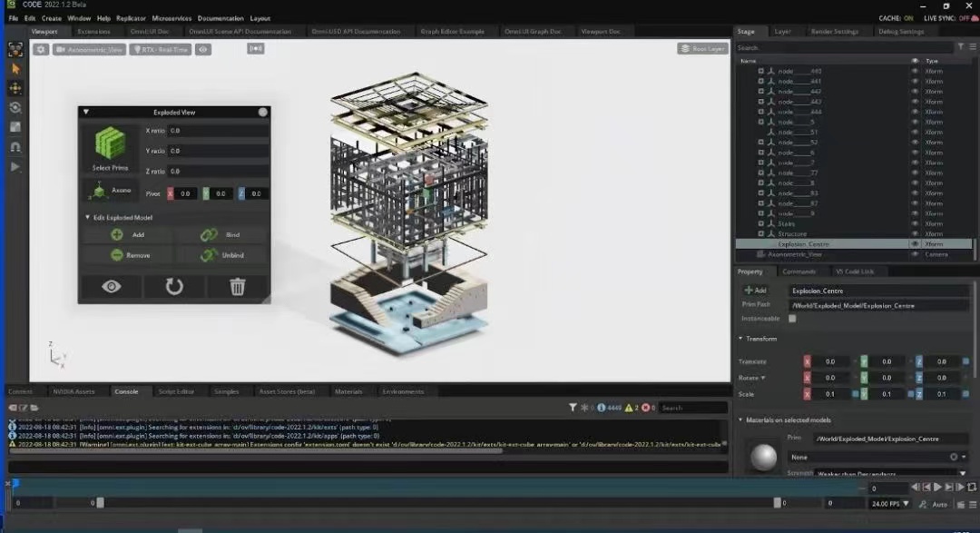Click the Play arrow in left toolbar
Image resolution: width=980 pixels, height=533 pixels.
tap(15, 167)
